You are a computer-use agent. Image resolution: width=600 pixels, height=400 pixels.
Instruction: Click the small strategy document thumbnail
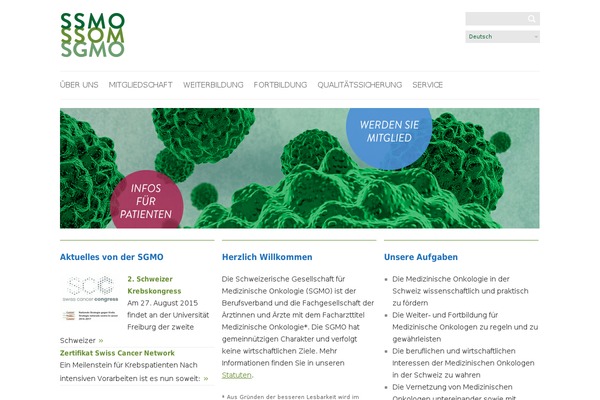pos(90,315)
